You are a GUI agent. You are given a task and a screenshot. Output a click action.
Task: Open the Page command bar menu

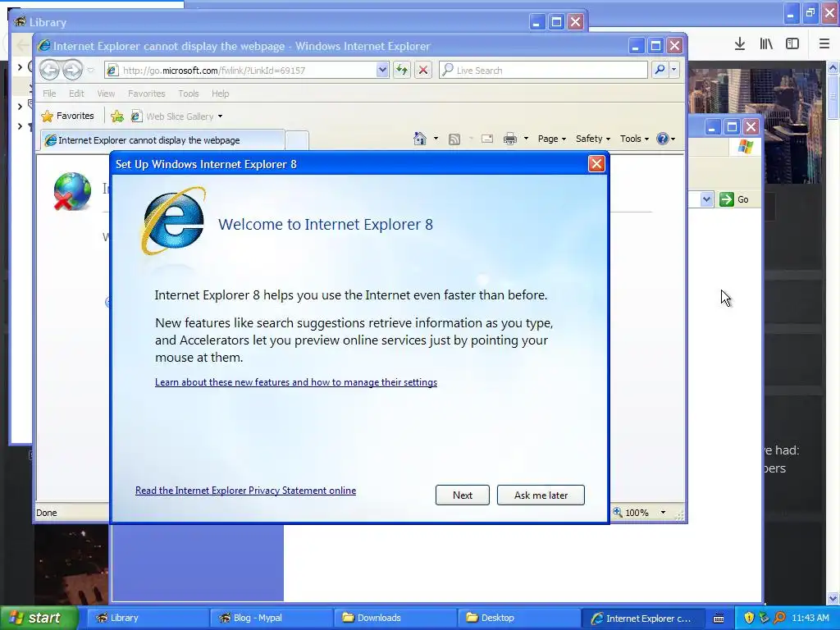coord(552,139)
